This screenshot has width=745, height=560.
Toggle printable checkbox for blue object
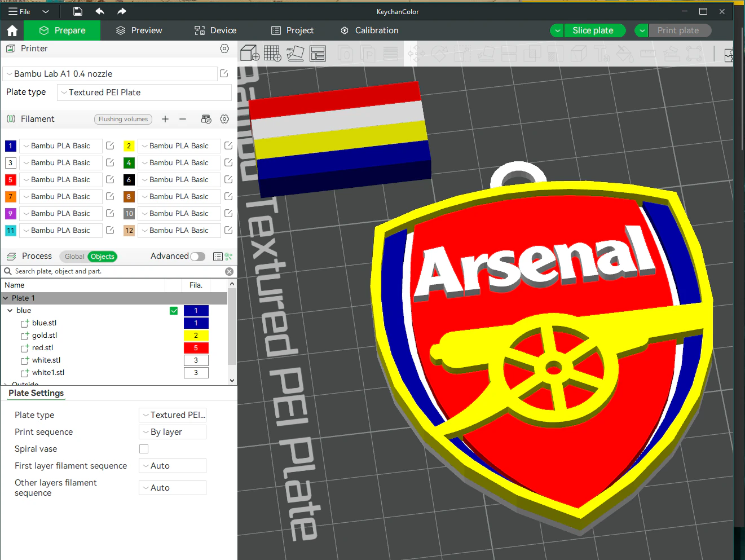click(174, 311)
